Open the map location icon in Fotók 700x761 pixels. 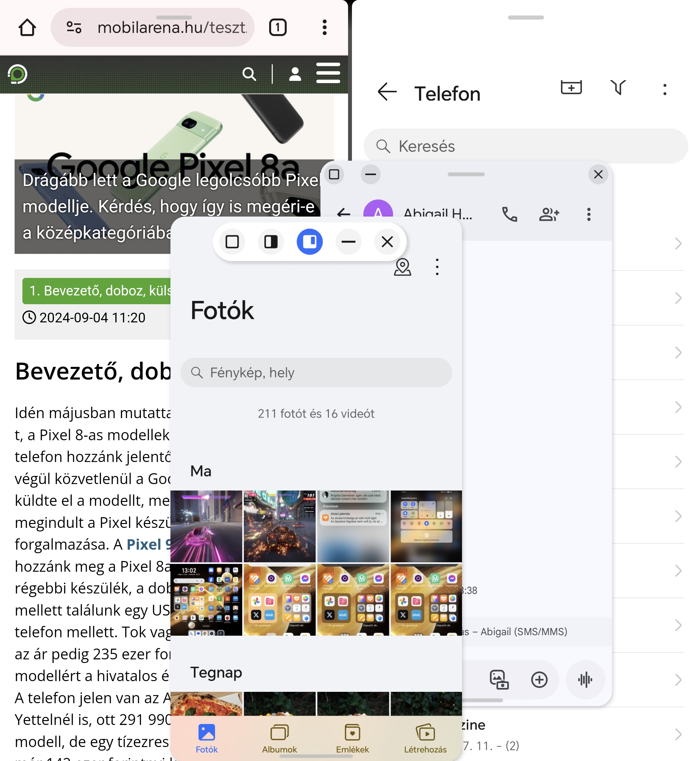[402, 267]
